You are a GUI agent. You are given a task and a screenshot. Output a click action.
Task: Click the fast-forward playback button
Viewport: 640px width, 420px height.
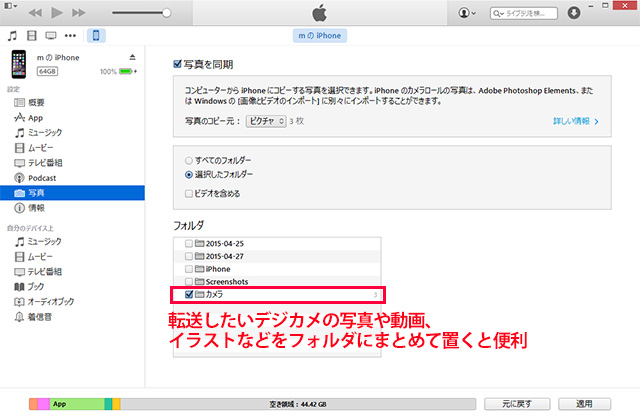coord(79,13)
